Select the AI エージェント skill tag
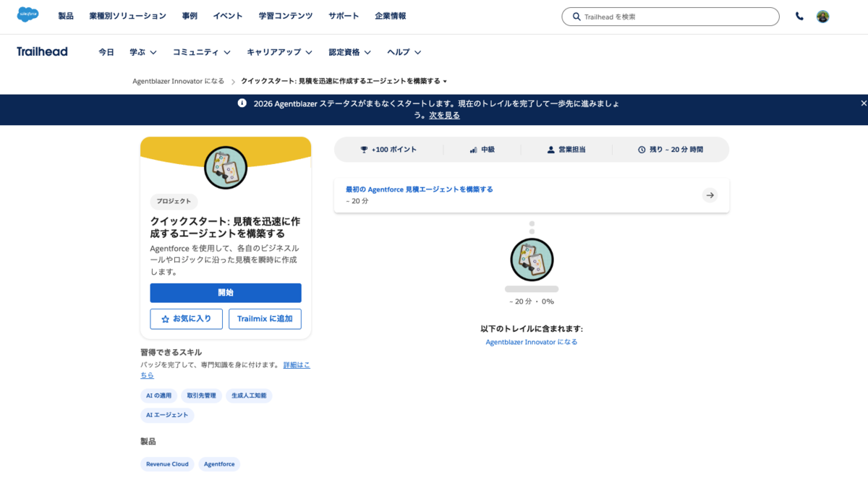868x480 pixels. [x=167, y=415]
